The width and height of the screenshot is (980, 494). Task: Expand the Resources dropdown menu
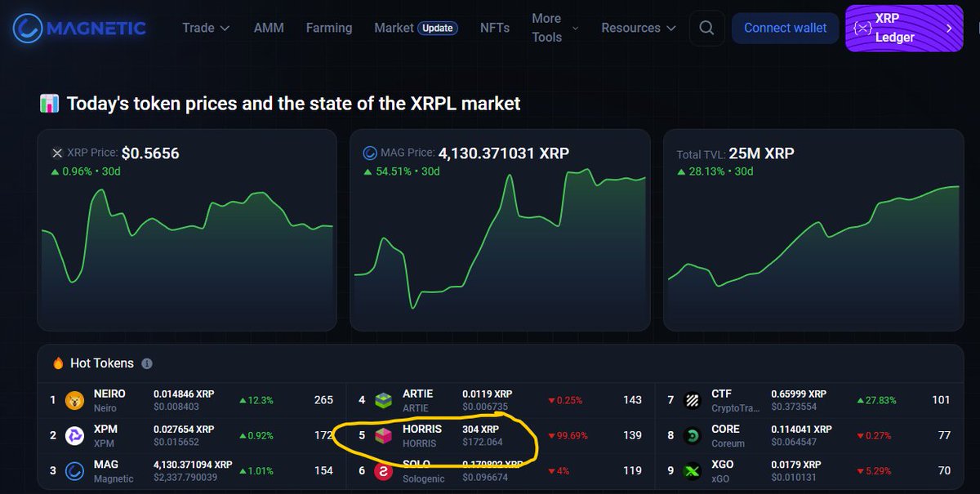click(639, 28)
